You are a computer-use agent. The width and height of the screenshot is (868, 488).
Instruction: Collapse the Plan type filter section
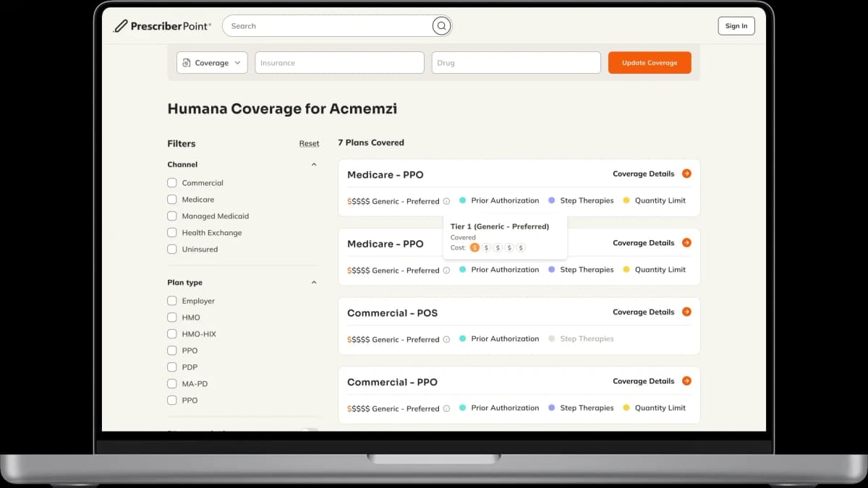click(313, 282)
